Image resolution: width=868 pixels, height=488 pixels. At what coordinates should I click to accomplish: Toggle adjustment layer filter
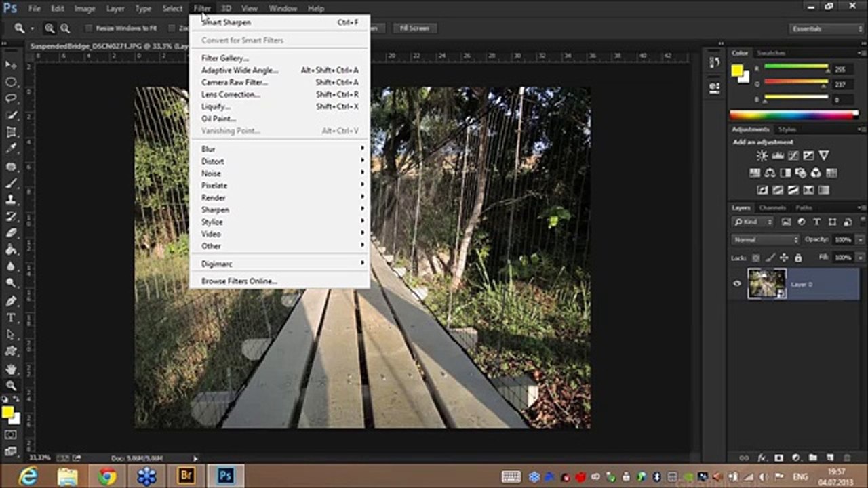click(x=802, y=222)
